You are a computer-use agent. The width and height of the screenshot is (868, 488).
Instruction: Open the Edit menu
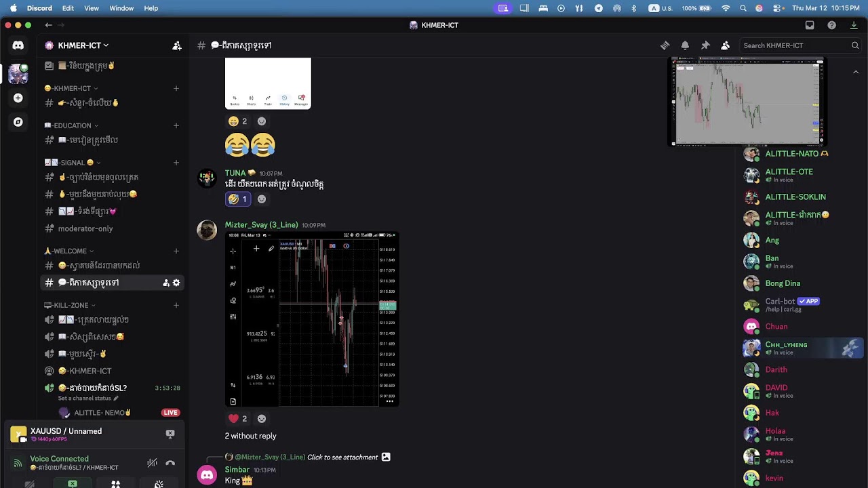(68, 8)
